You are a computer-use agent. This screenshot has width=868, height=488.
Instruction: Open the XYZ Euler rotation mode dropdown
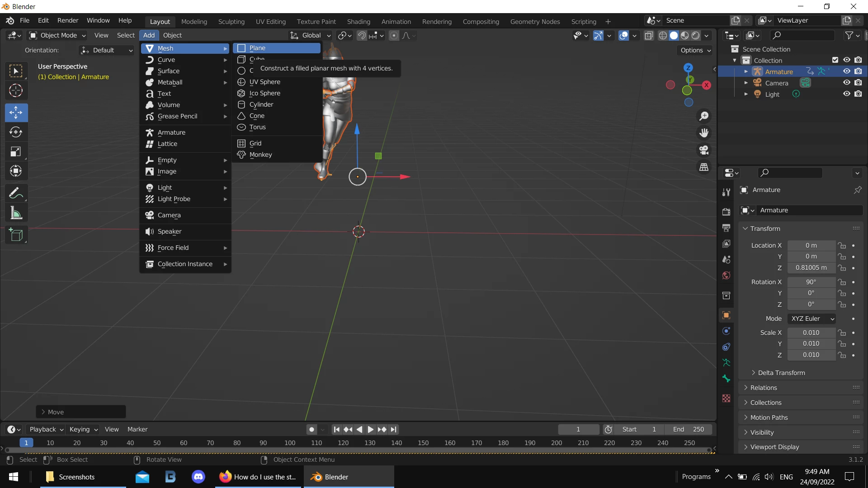click(812, 319)
